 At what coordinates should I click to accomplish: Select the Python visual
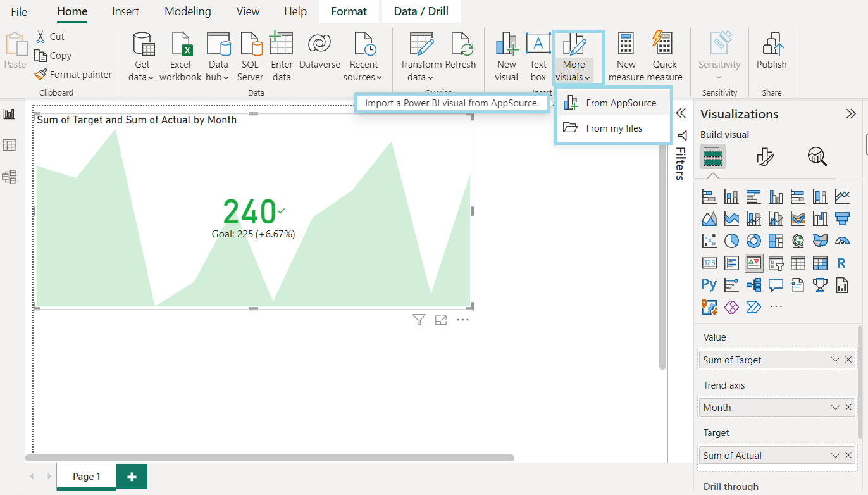709,285
